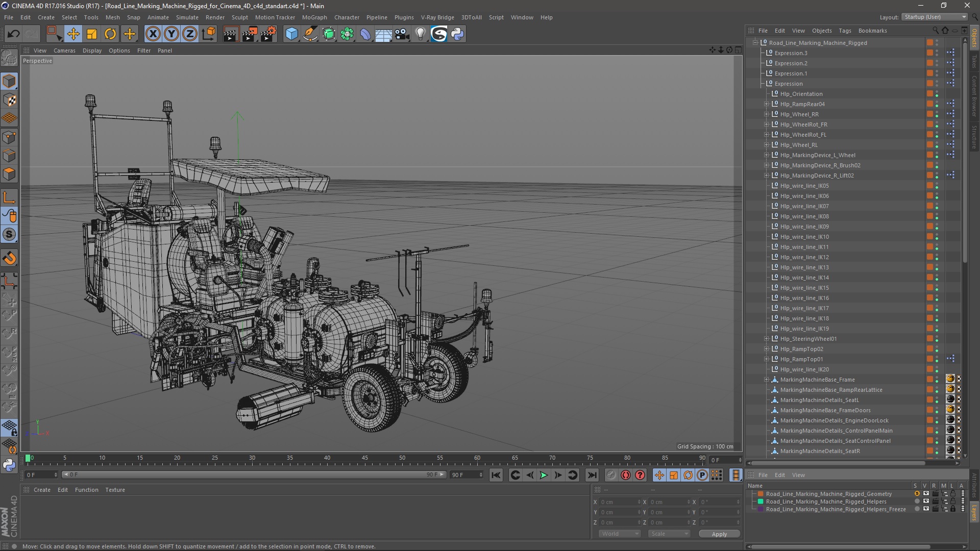980x551 pixels.
Task: Open viewport Cameras menu
Action: click(x=64, y=51)
